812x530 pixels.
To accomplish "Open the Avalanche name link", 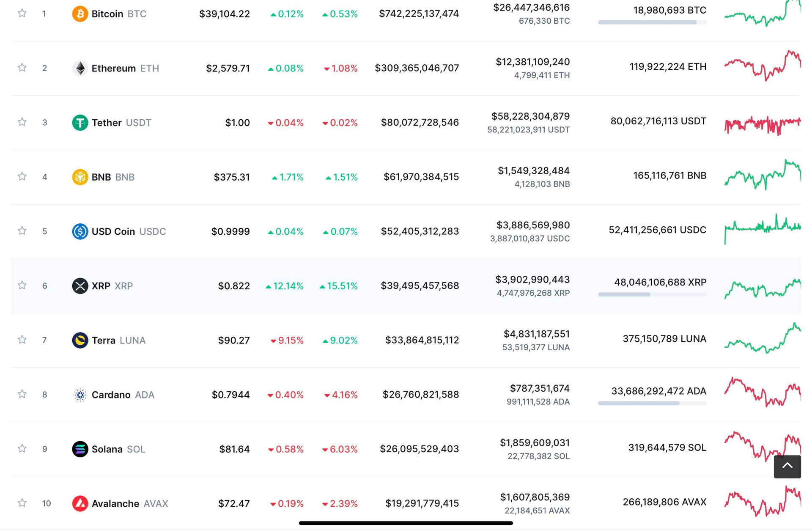I will tap(115, 503).
